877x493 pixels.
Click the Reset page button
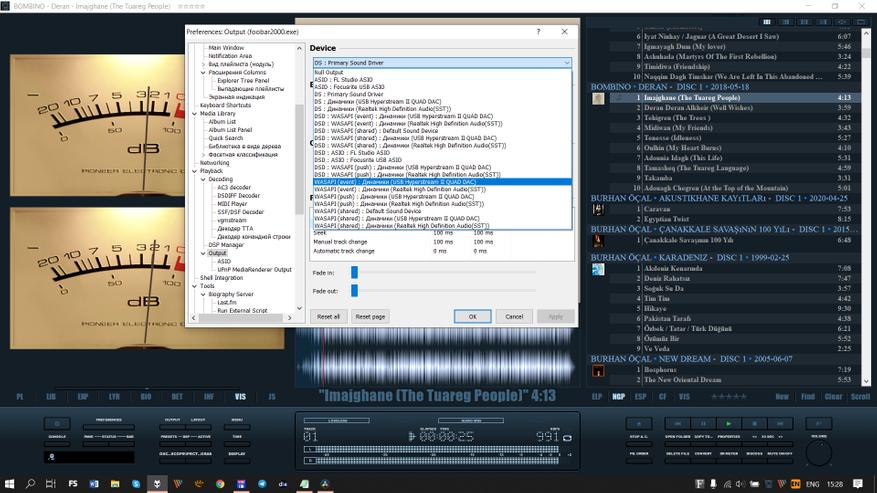(x=370, y=317)
